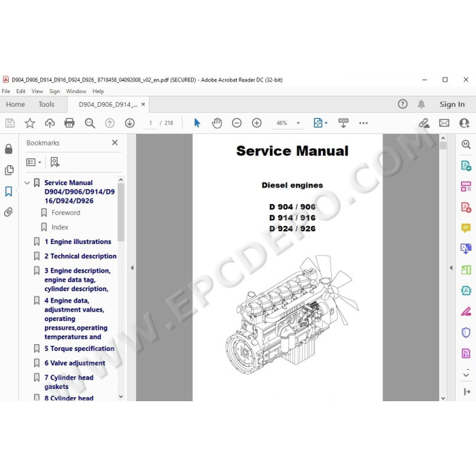Open the Index bookmark

[x=60, y=227]
